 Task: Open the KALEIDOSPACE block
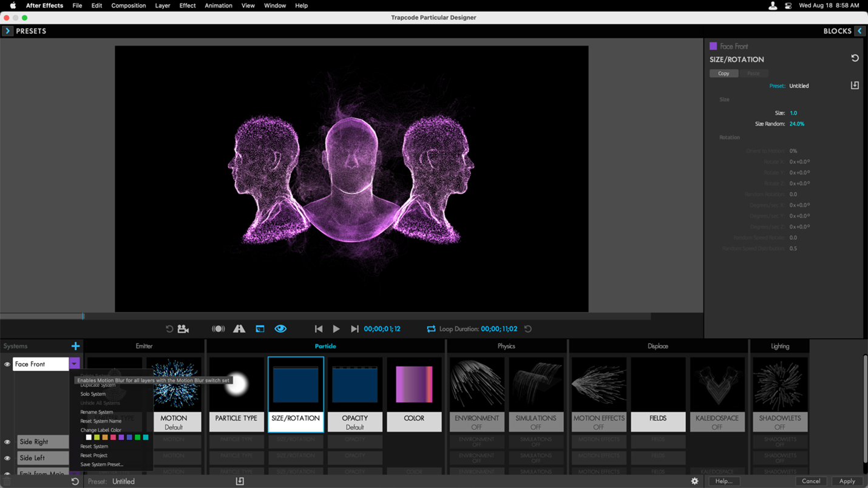pos(717,395)
